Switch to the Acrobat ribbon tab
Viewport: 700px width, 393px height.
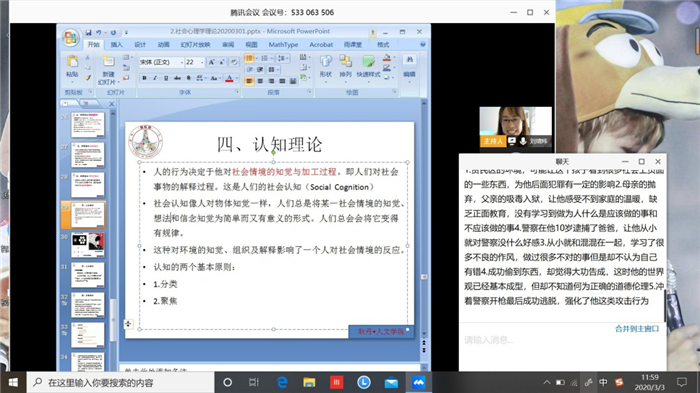(321, 44)
